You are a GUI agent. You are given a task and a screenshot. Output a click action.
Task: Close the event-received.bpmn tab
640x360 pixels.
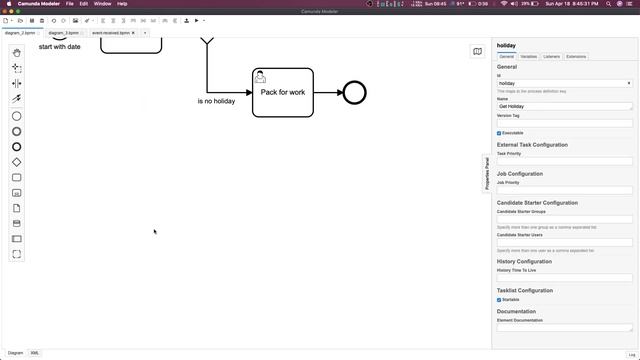pos(133,33)
